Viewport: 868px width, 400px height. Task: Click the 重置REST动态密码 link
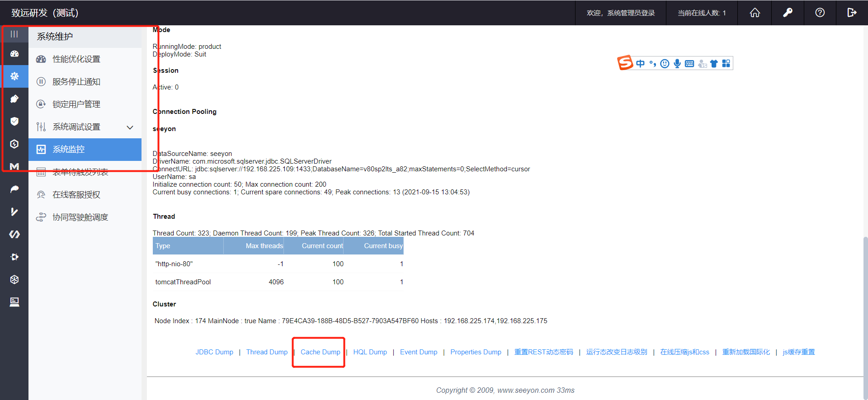point(544,352)
